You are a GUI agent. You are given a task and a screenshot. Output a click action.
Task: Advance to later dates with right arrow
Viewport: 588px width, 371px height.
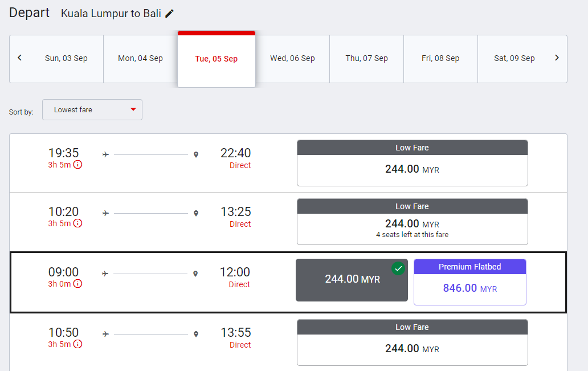click(x=557, y=58)
